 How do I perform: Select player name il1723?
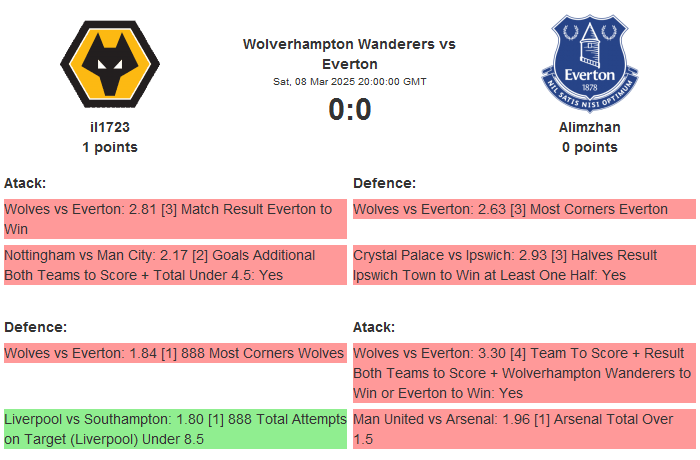pyautogui.click(x=110, y=127)
